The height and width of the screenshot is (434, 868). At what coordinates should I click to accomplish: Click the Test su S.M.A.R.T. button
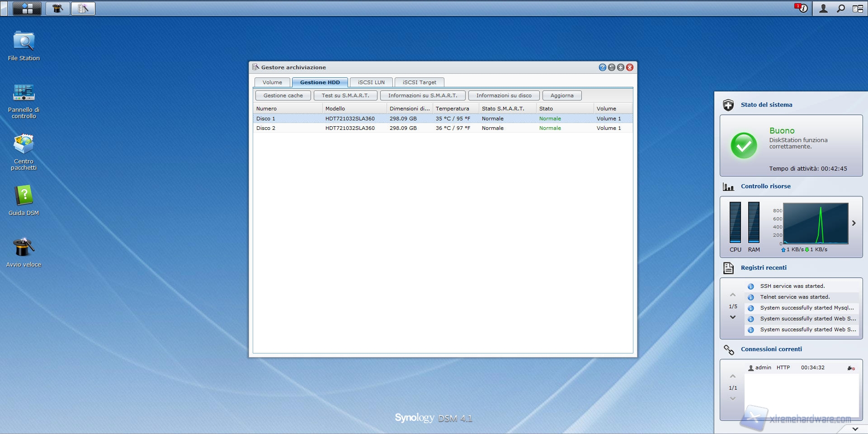[345, 95]
